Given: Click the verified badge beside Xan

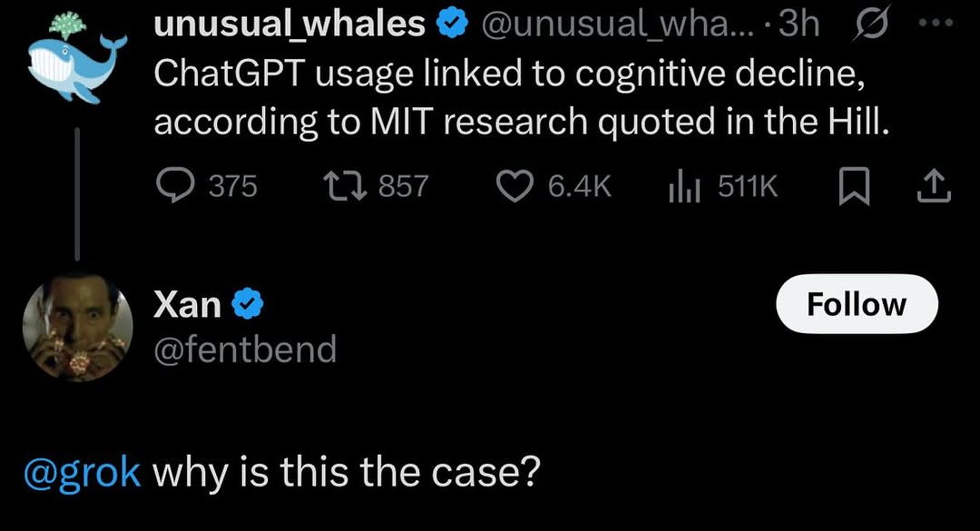Looking at the screenshot, I should pyautogui.click(x=248, y=305).
